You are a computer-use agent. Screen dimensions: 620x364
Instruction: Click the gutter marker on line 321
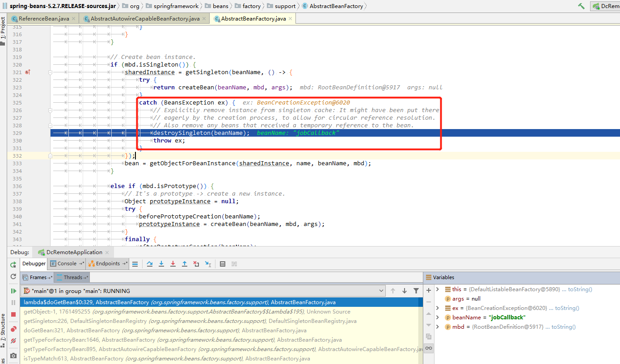[x=27, y=72]
